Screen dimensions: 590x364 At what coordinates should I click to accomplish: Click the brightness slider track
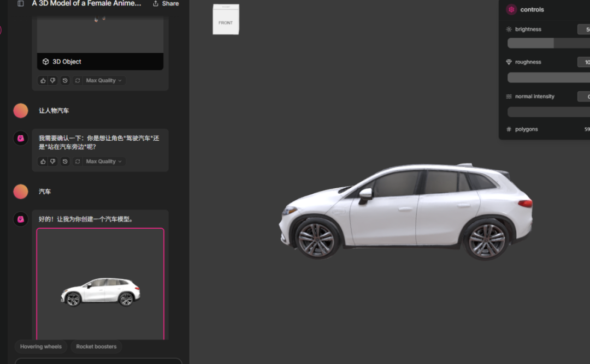click(548, 43)
